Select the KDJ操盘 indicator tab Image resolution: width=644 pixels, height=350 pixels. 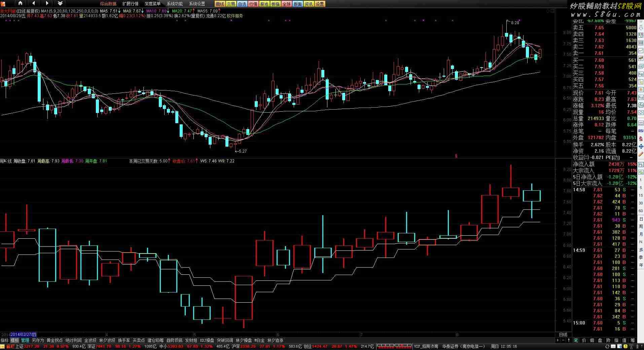point(207,340)
